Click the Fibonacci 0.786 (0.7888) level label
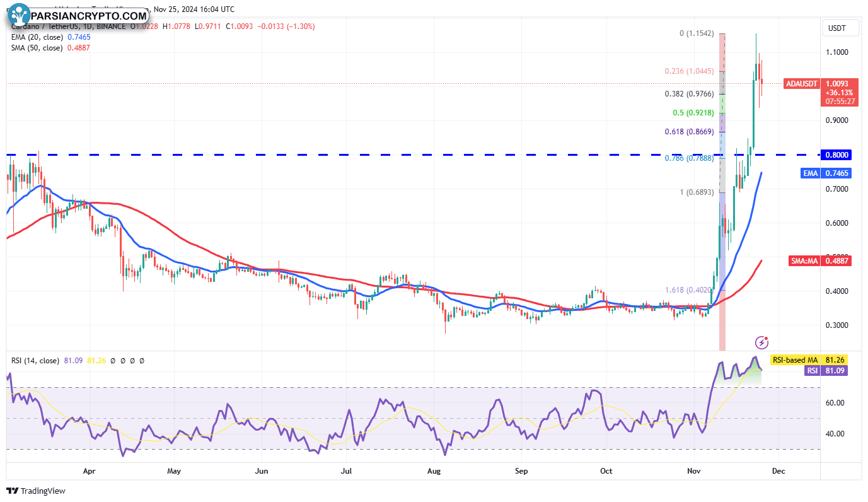 pyautogui.click(x=690, y=158)
